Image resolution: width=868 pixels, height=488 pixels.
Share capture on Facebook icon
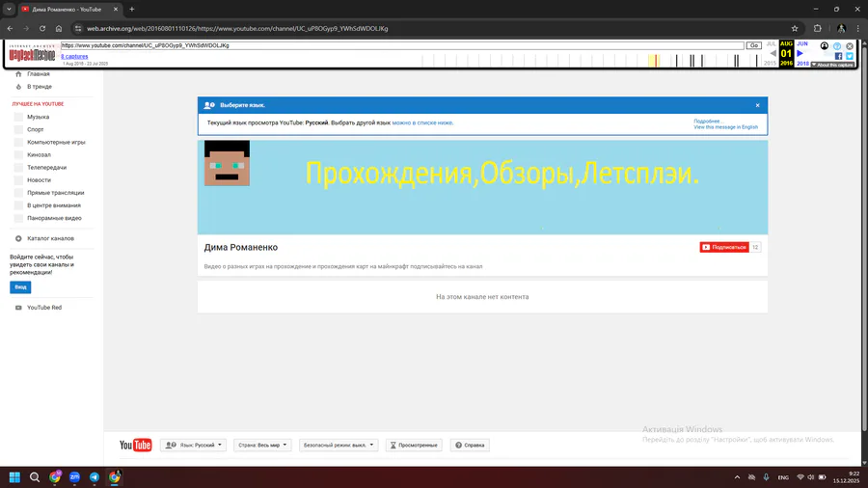838,56
